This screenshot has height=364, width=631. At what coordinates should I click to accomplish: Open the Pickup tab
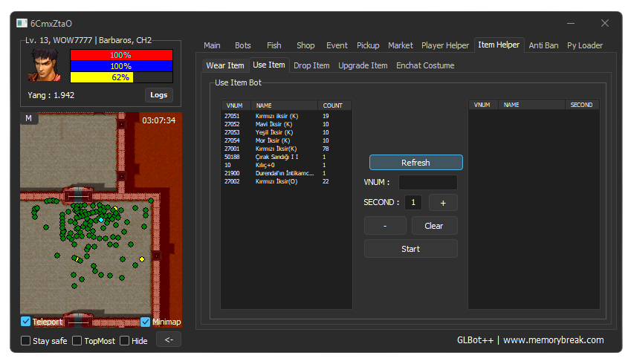pos(368,45)
